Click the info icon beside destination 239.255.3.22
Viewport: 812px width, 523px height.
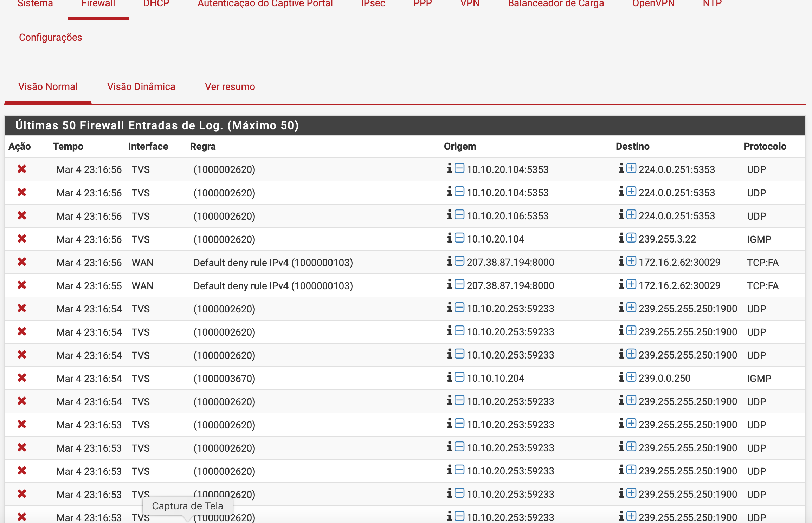click(x=621, y=238)
